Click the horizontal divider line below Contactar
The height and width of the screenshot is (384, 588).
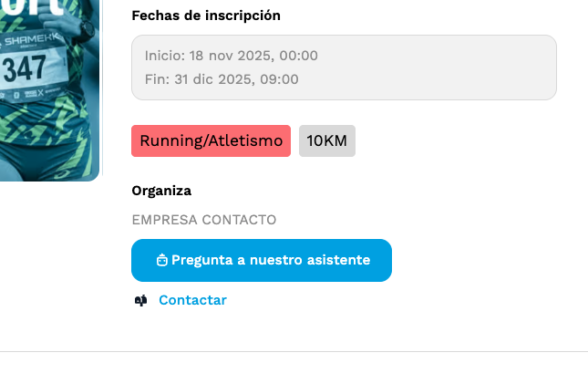(x=294, y=351)
